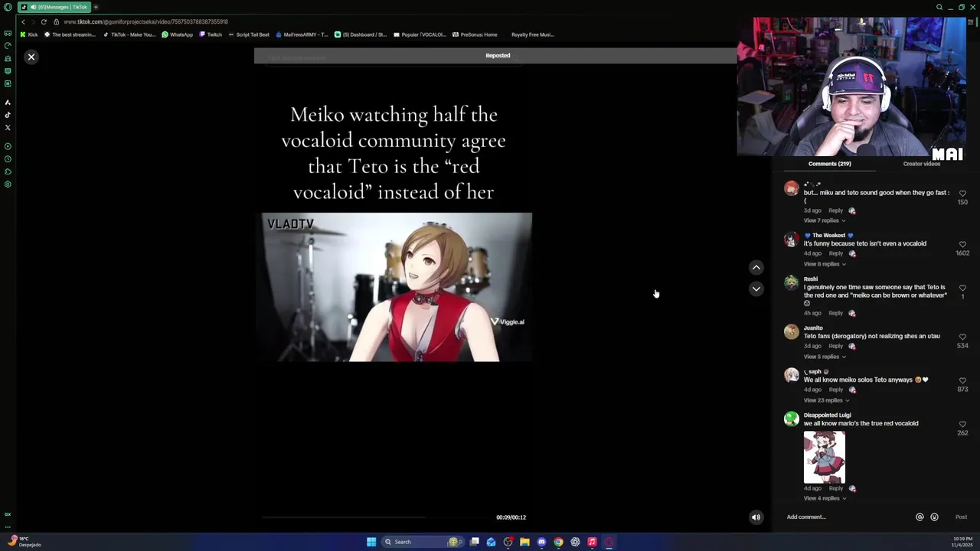
Task: Open 'The best streamin...' bookmark
Action: (x=70, y=34)
